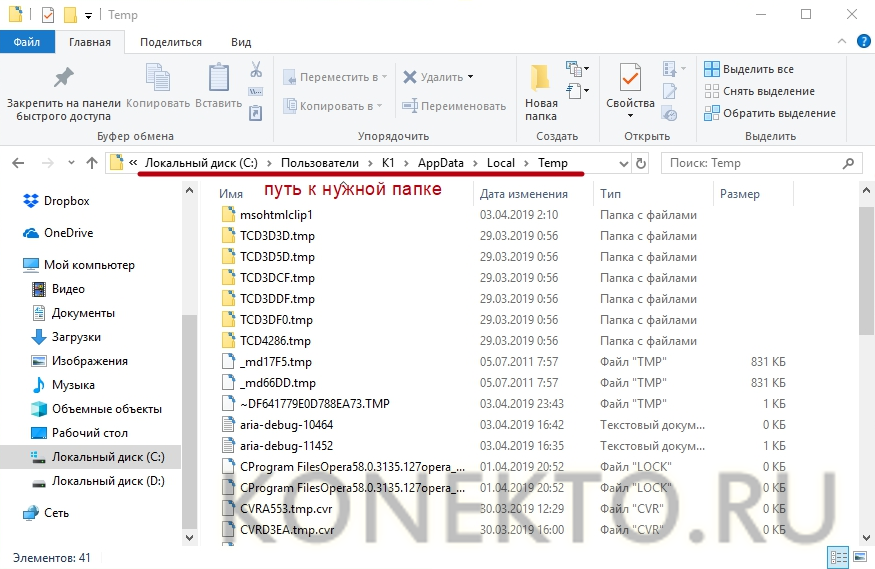This screenshot has height=569, width=875.
Task: Switch to the Поделиться ribbon tab
Action: click(x=171, y=42)
